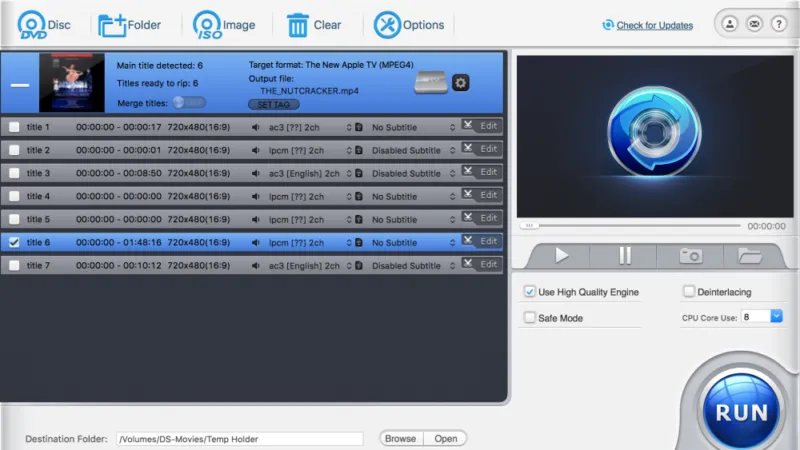
Task: Click Edit for title 2
Action: 488,148
